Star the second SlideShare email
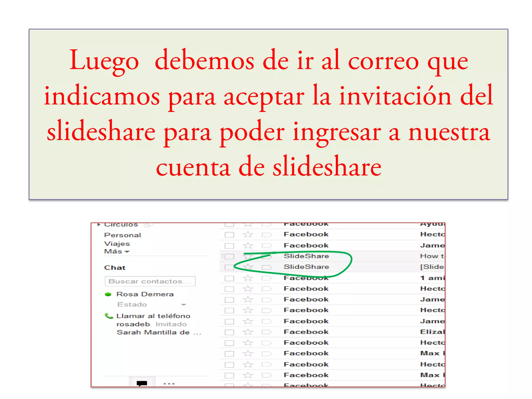 pos(248,267)
